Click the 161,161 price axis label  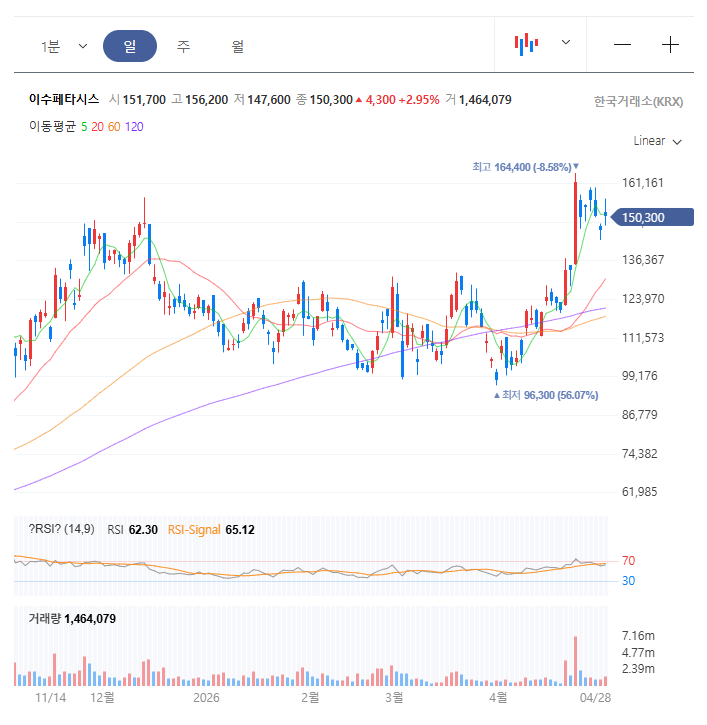click(643, 183)
